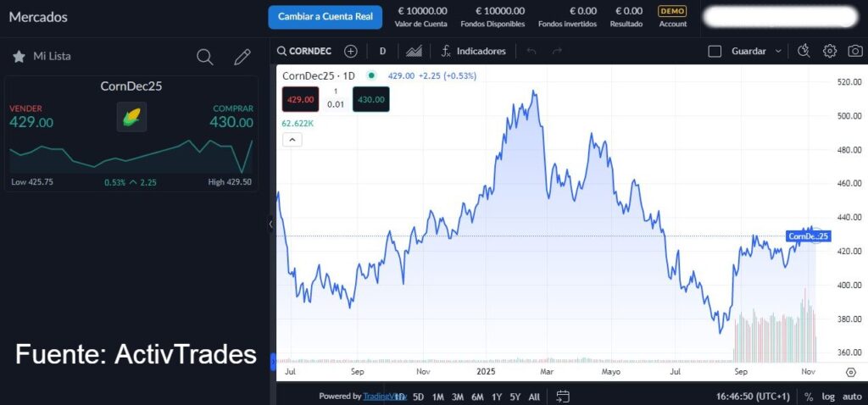
Task: Collapse the chart legend with caret button
Action: pyautogui.click(x=292, y=140)
